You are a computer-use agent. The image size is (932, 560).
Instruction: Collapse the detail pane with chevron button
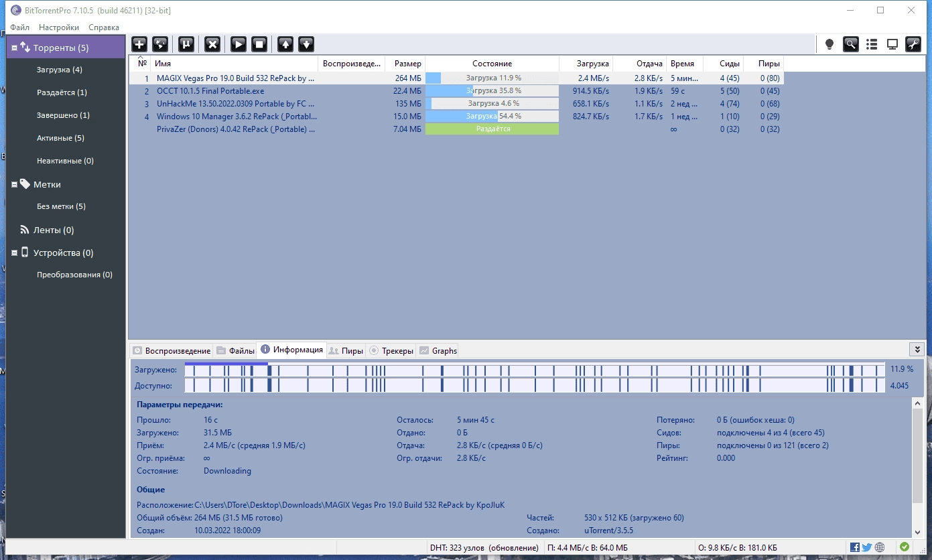917,350
